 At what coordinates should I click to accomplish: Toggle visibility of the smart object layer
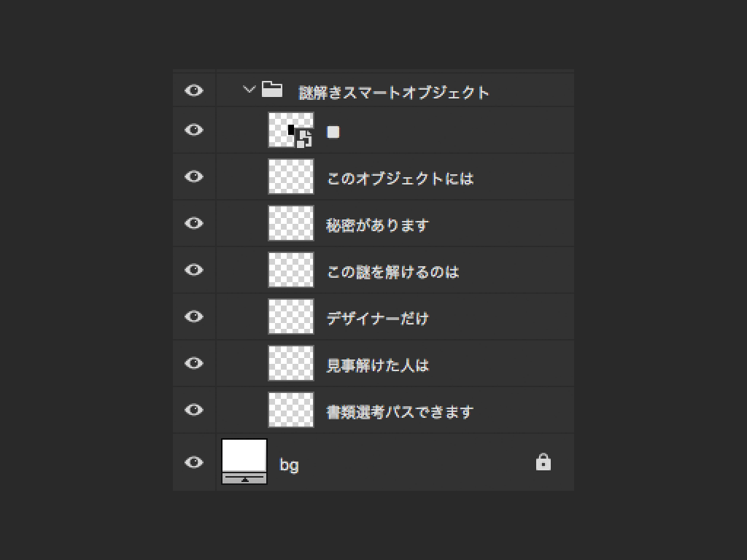pos(194,130)
